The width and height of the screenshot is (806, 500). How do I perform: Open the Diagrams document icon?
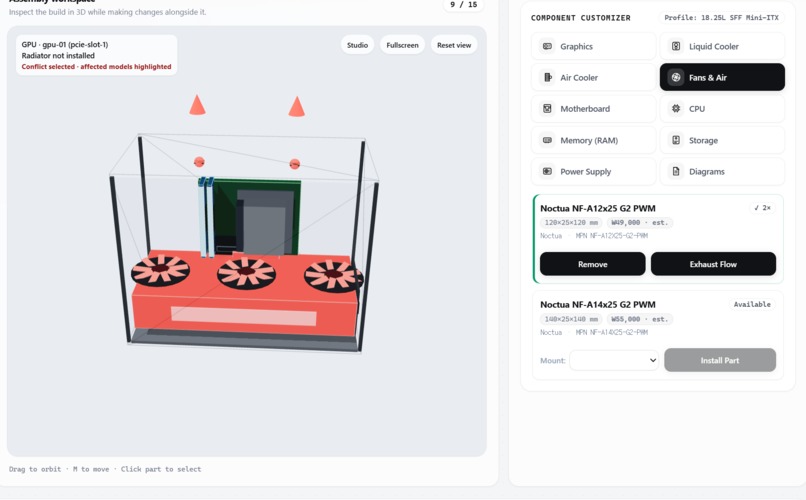(676, 172)
